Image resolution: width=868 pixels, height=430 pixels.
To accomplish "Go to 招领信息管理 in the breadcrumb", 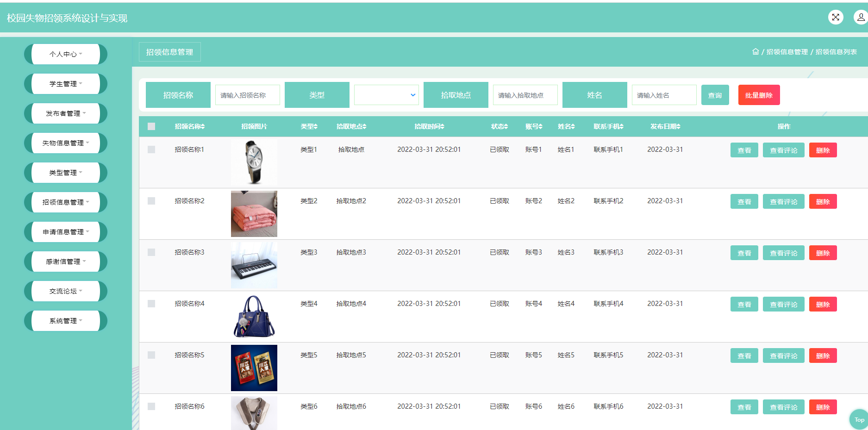I will point(787,52).
